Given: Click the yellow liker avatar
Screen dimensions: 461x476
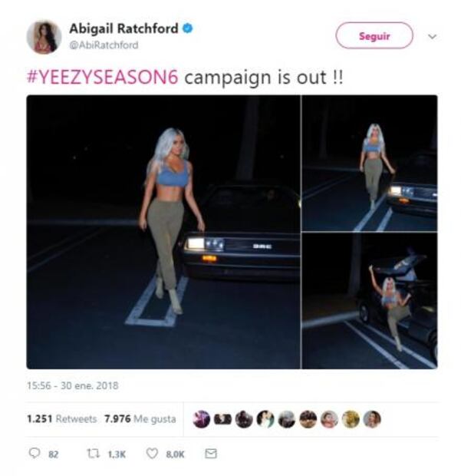Looking at the screenshot, I should pyautogui.click(x=351, y=419).
